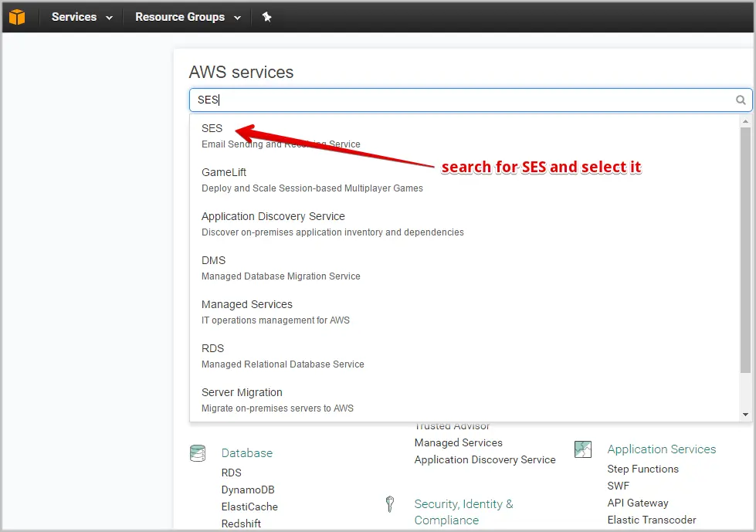Select GameLift from search results
The width and height of the screenshot is (756, 532).
pyautogui.click(x=224, y=173)
